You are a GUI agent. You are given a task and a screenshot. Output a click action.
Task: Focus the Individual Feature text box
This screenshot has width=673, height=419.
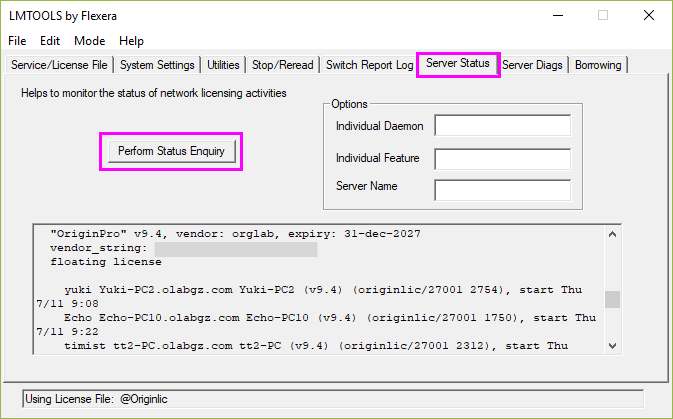502,158
